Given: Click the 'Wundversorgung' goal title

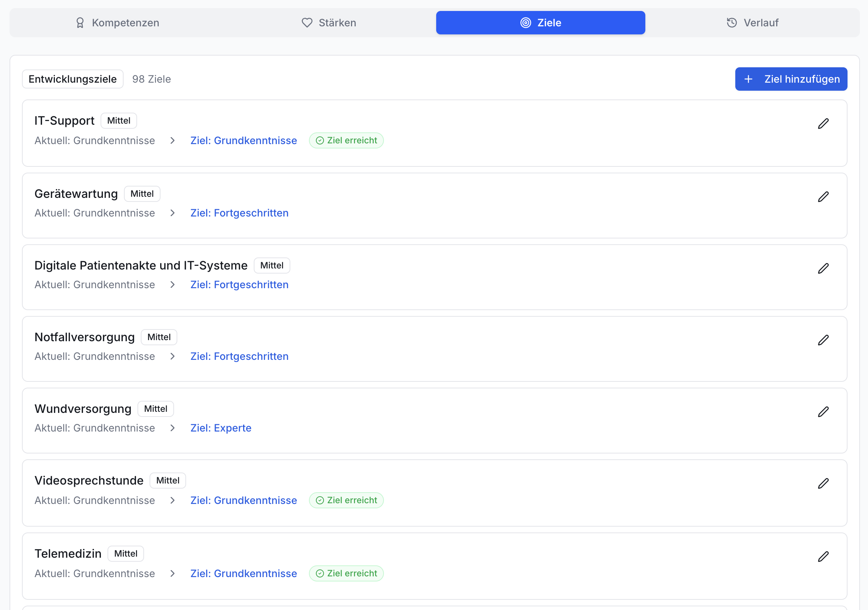Looking at the screenshot, I should click(83, 409).
